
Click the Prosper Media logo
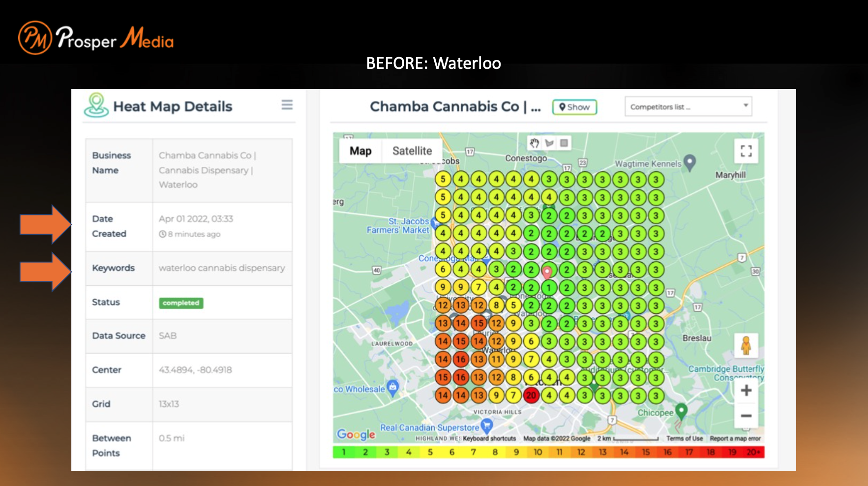96,38
